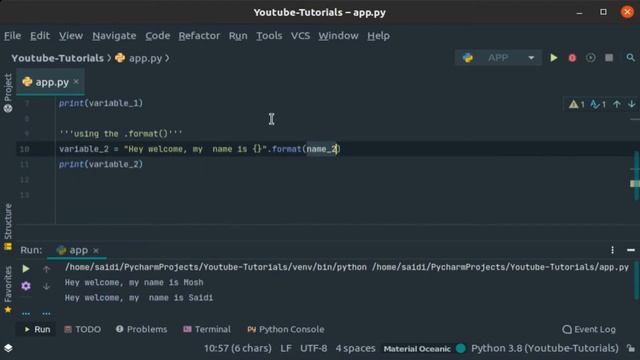Switch to the TODO tool window tab
This screenshot has height=360, width=640.
82,329
